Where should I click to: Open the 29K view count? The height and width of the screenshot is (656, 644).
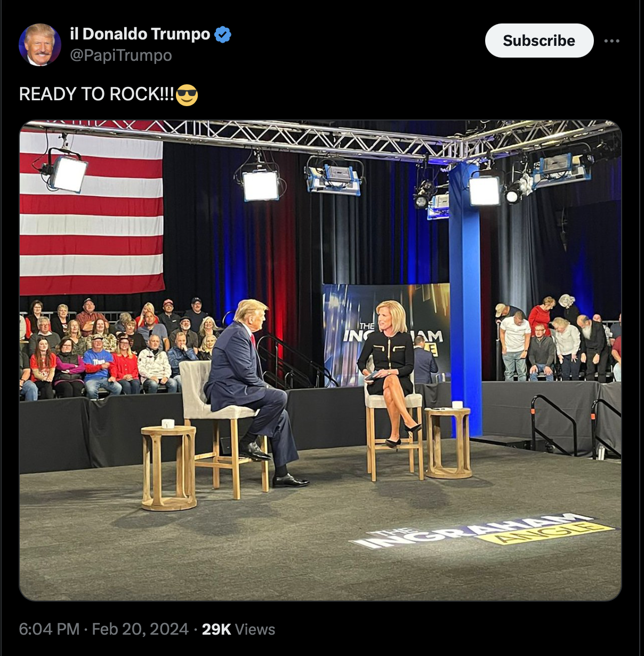216,629
